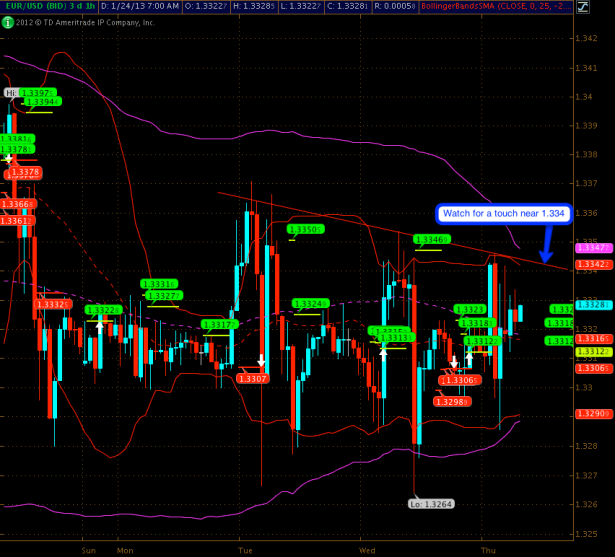Click the green 1.3324 price bubble
Image resolution: width=615 pixels, height=557 pixels.
[311, 303]
